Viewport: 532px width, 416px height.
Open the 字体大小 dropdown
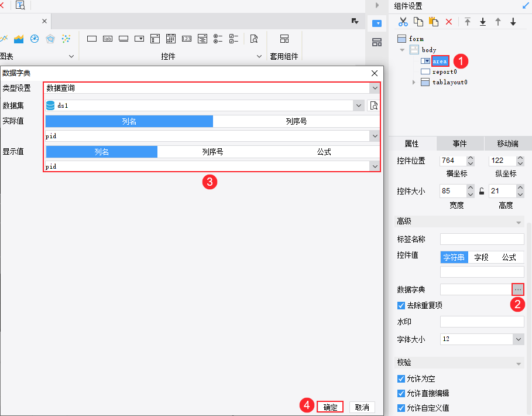pos(519,339)
